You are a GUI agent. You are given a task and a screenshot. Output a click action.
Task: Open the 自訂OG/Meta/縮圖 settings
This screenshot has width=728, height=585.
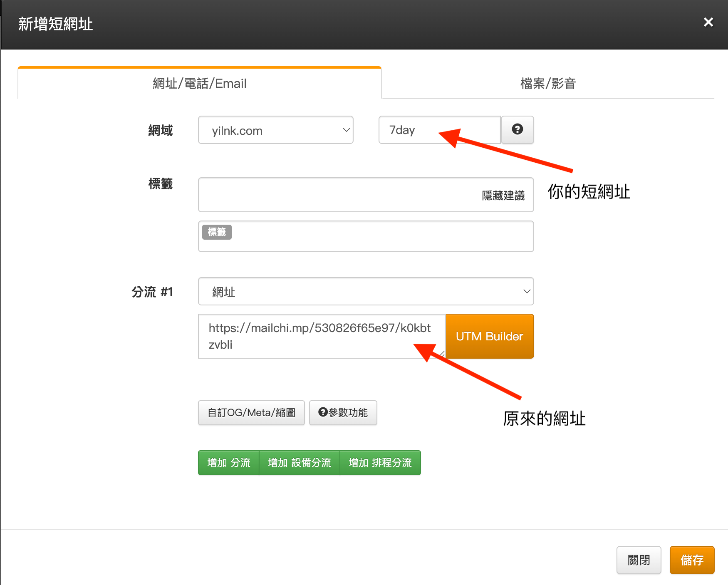tap(251, 413)
